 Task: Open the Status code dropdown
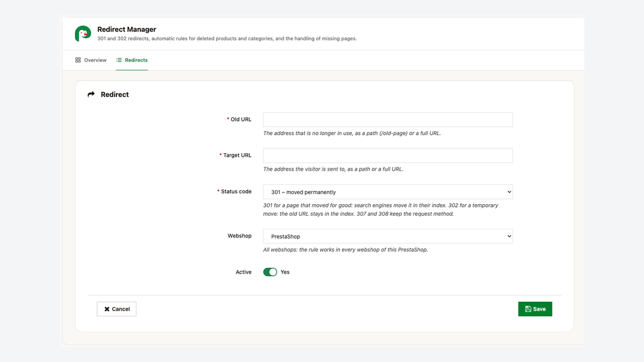click(x=388, y=192)
